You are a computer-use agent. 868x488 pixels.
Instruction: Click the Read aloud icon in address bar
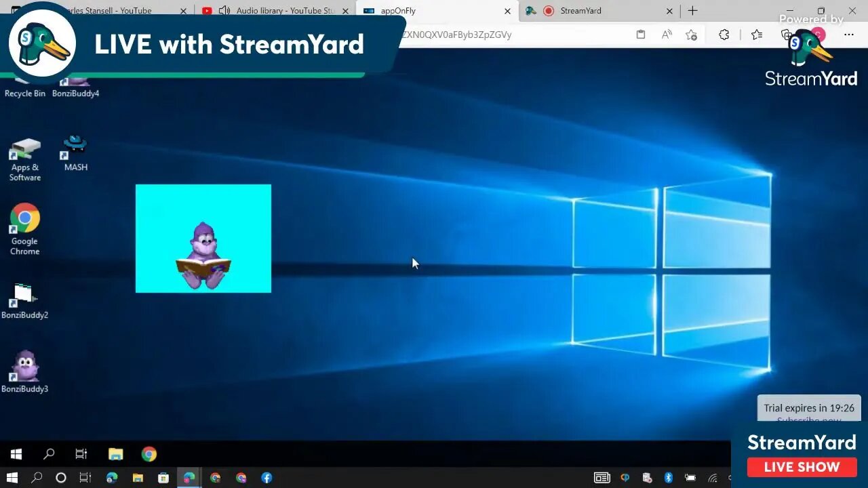click(x=667, y=35)
